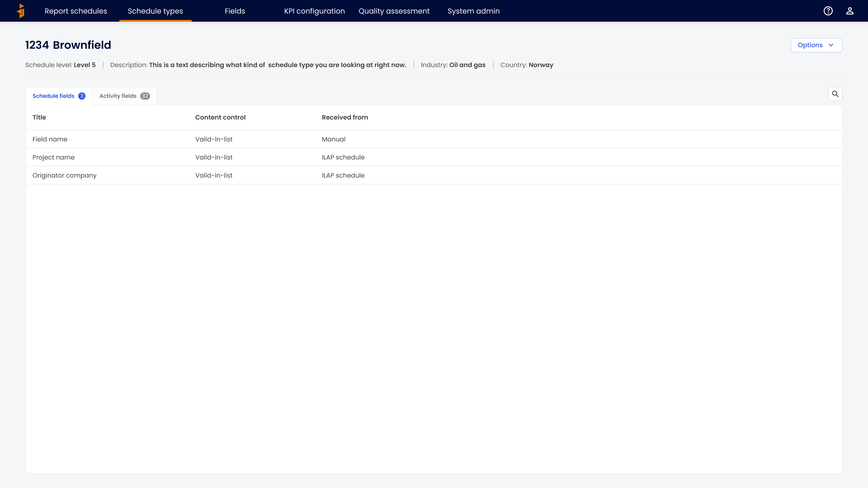Click the Originator company row
The width and height of the screenshot is (868, 488).
[64, 176]
